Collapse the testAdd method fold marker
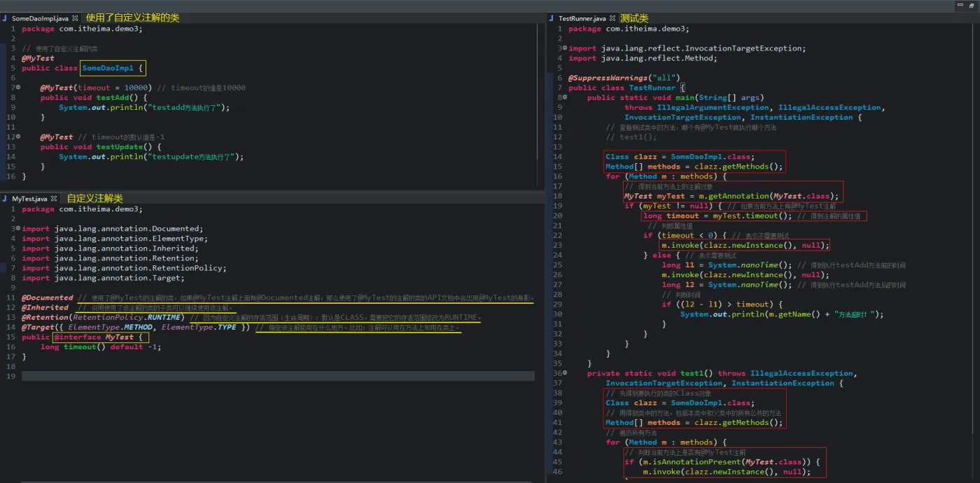The width and height of the screenshot is (980, 483). (18, 88)
